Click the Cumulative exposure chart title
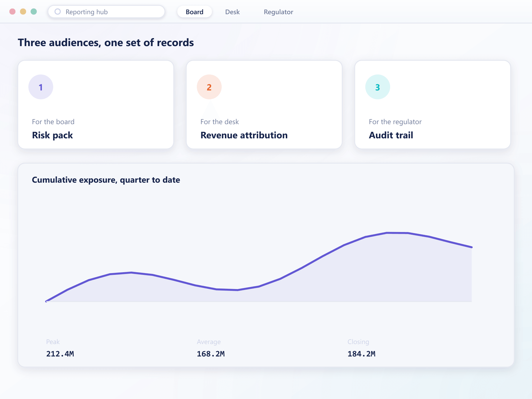 (106, 180)
